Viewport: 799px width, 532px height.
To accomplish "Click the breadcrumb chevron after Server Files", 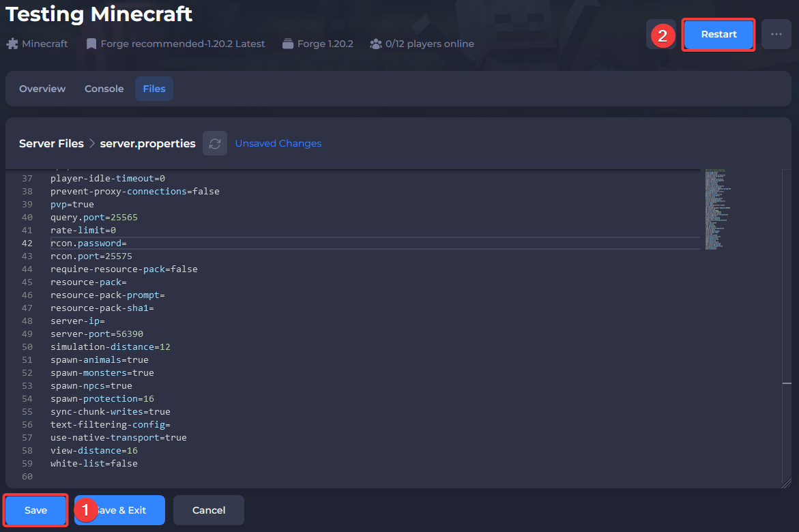I will [92, 143].
